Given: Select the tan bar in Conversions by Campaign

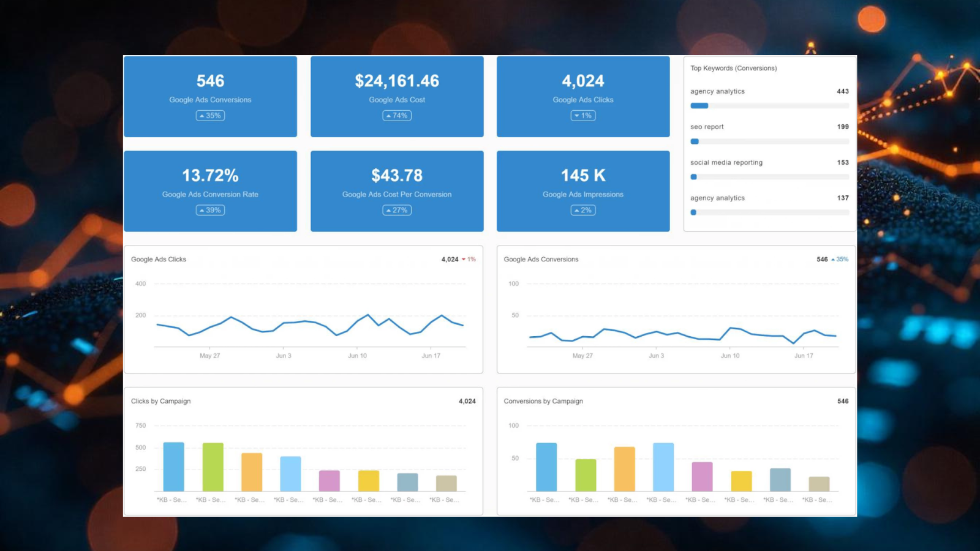Looking at the screenshot, I should pos(820,484).
